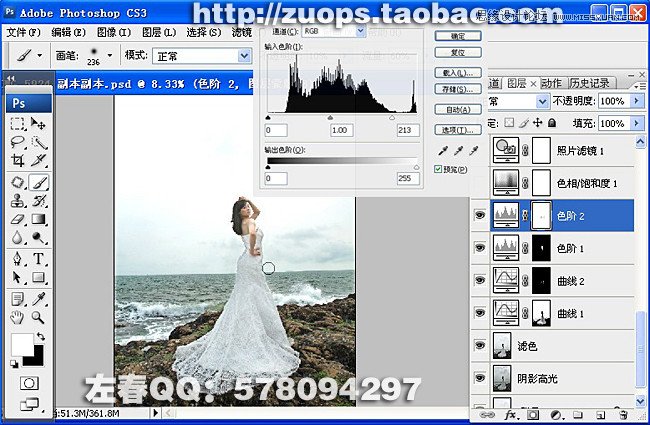Open the layers panel options menu
The image size is (650, 425).
click(x=640, y=86)
